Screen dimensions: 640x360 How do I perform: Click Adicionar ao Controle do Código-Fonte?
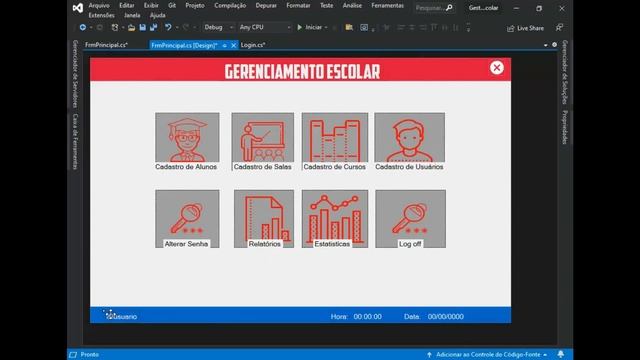(x=487, y=354)
